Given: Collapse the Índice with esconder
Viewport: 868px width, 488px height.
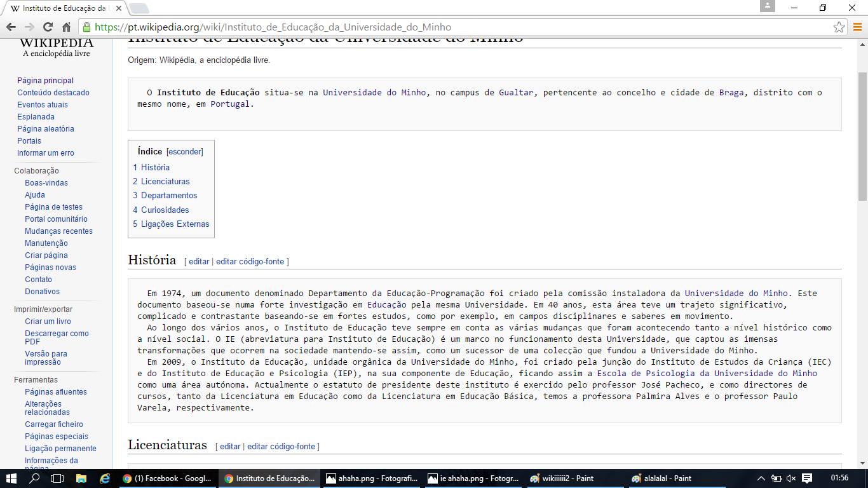Looking at the screenshot, I should pyautogui.click(x=185, y=152).
